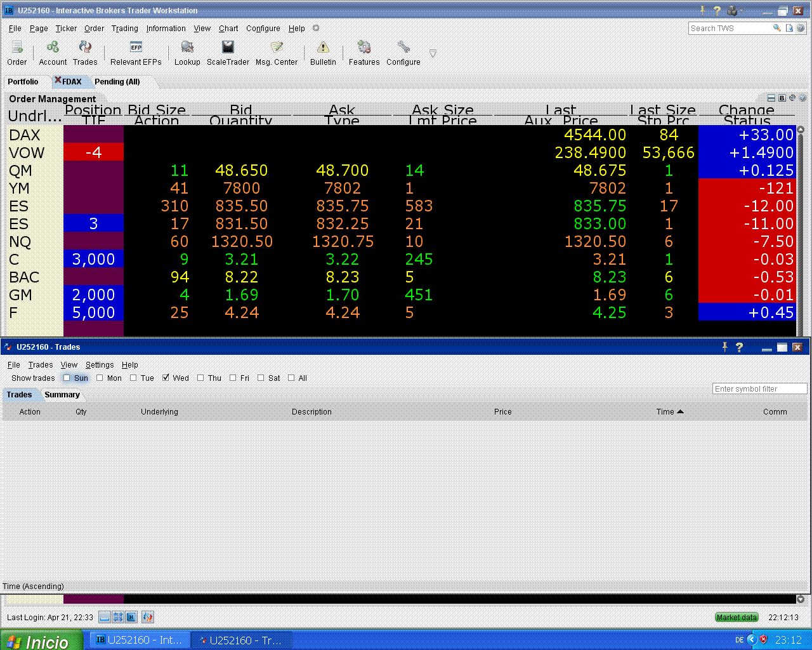
Task: Switch to the Portfolio tab
Action: [23, 82]
